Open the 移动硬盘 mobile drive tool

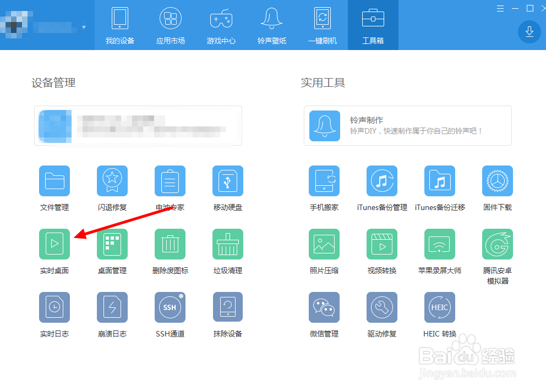(x=228, y=181)
